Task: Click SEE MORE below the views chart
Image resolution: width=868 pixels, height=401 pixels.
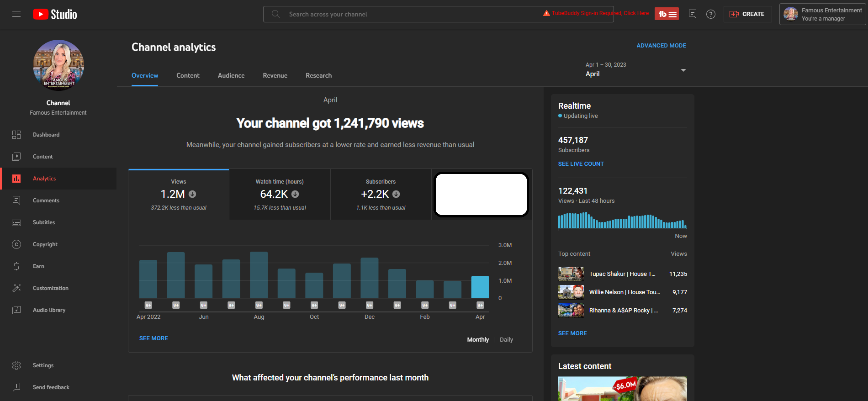Action: 153,338
